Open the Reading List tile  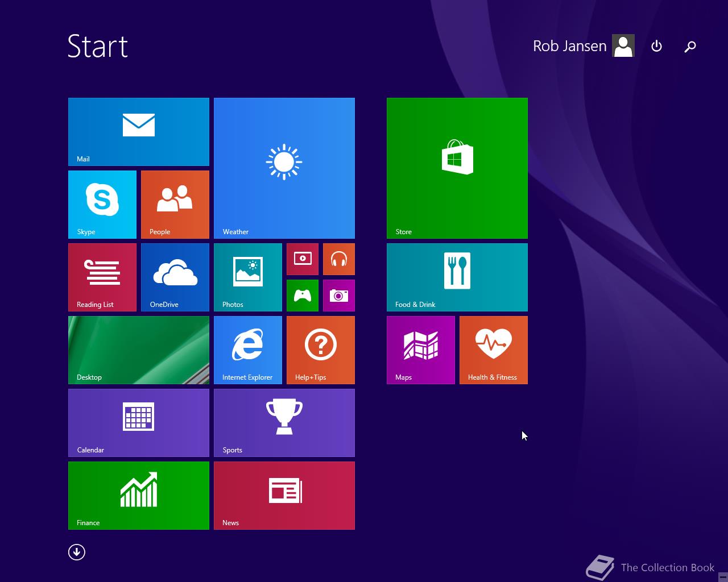[102, 277]
